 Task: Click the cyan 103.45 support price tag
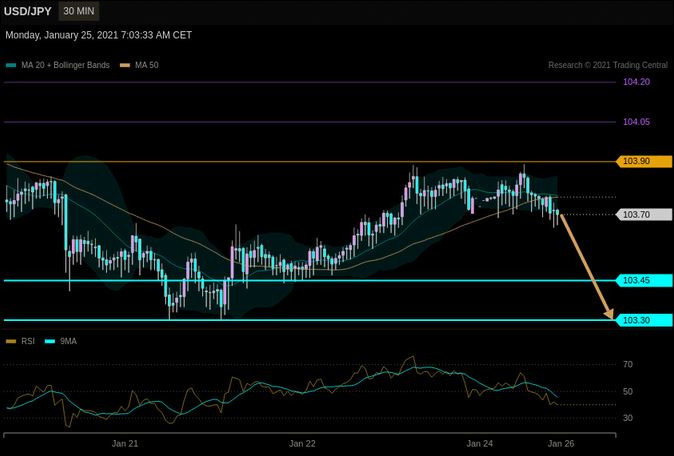[644, 281]
